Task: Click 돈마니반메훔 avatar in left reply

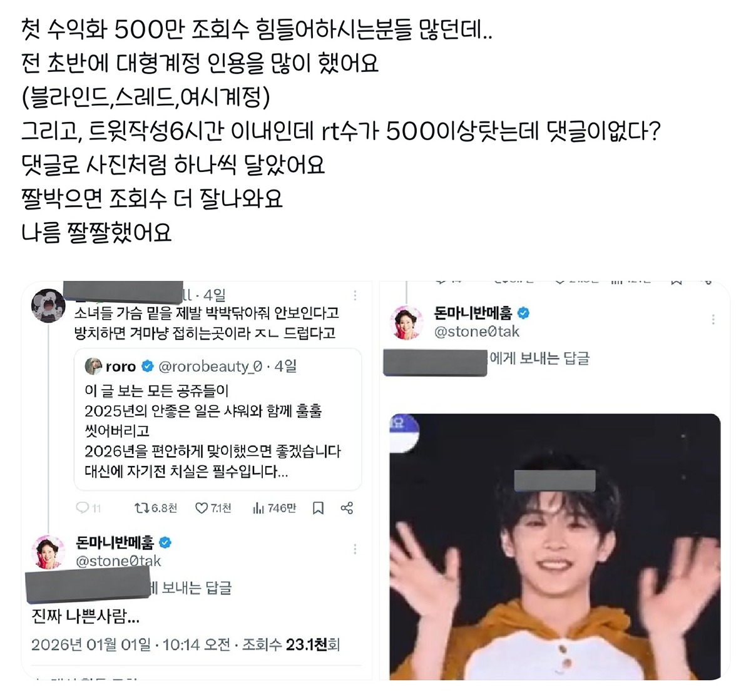Action: click(48, 552)
